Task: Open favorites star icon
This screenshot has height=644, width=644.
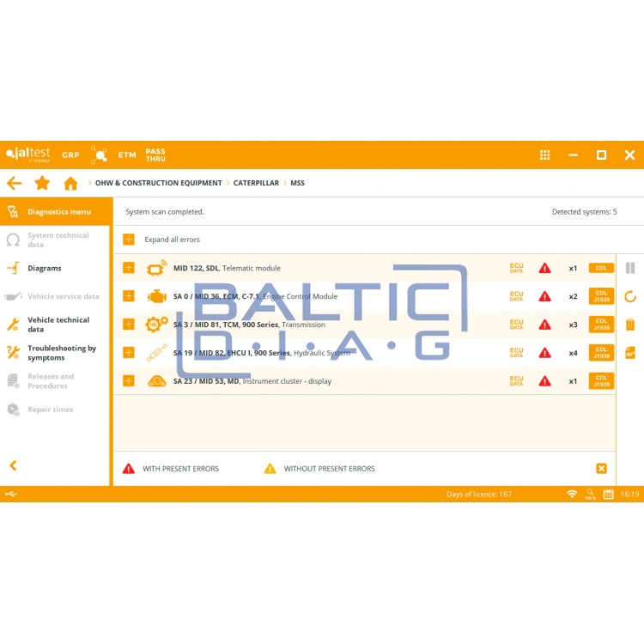Action: point(42,183)
